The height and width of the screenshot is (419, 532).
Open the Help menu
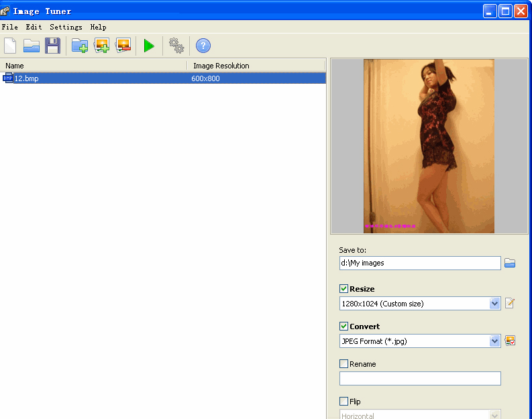click(98, 27)
